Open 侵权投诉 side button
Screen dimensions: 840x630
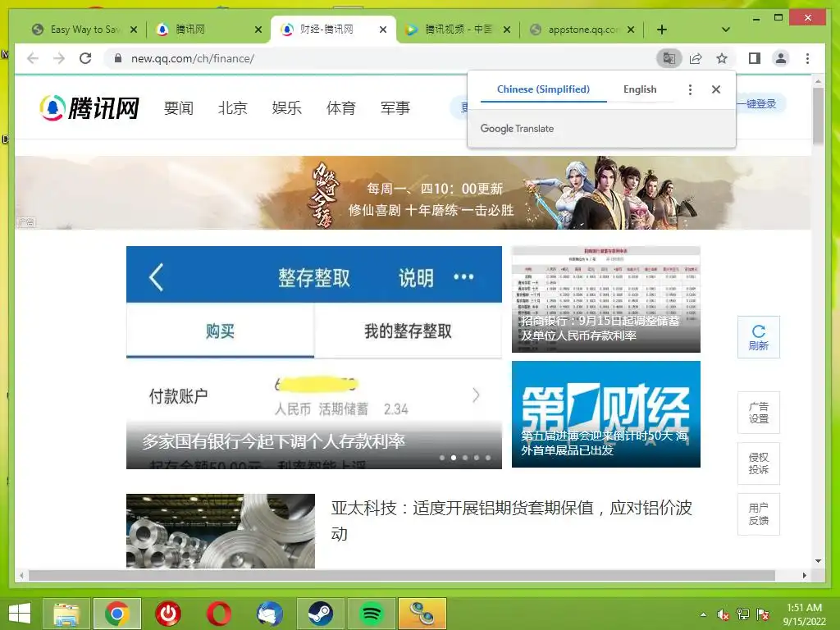pyautogui.click(x=759, y=463)
